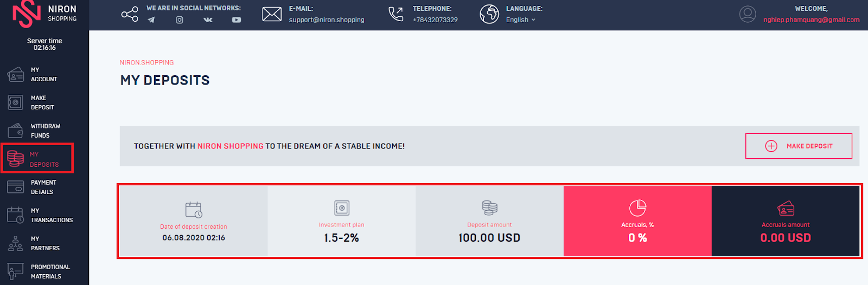Open the VK social network icon
The width and height of the screenshot is (868, 285).
208,20
